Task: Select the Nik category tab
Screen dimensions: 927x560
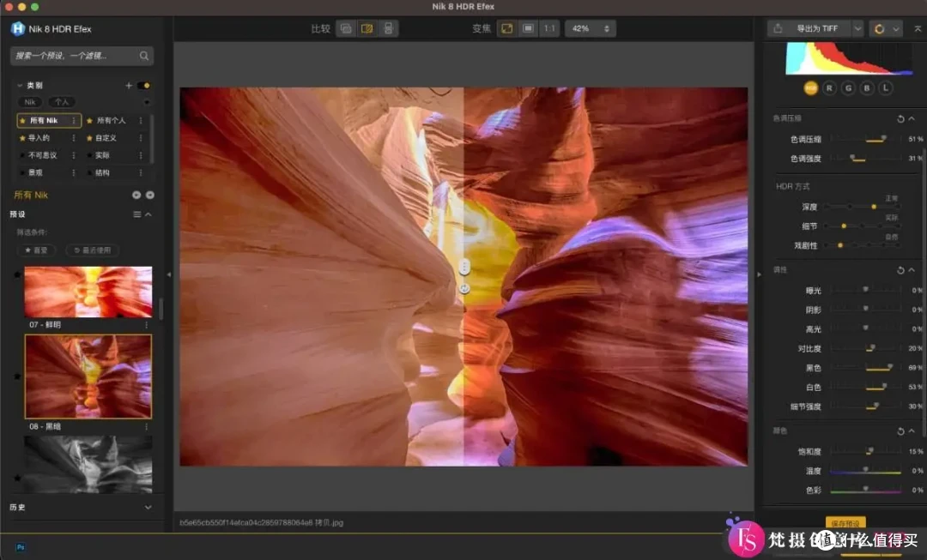Action: coord(30,102)
